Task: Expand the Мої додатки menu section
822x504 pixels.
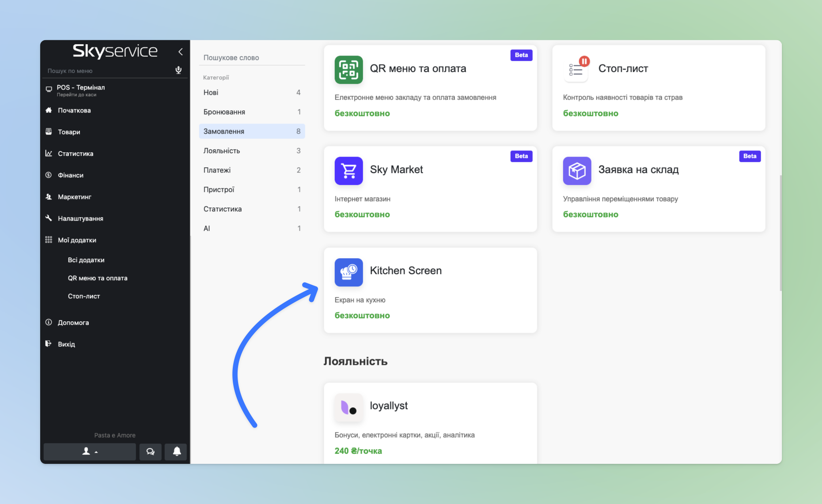Action: click(x=77, y=240)
